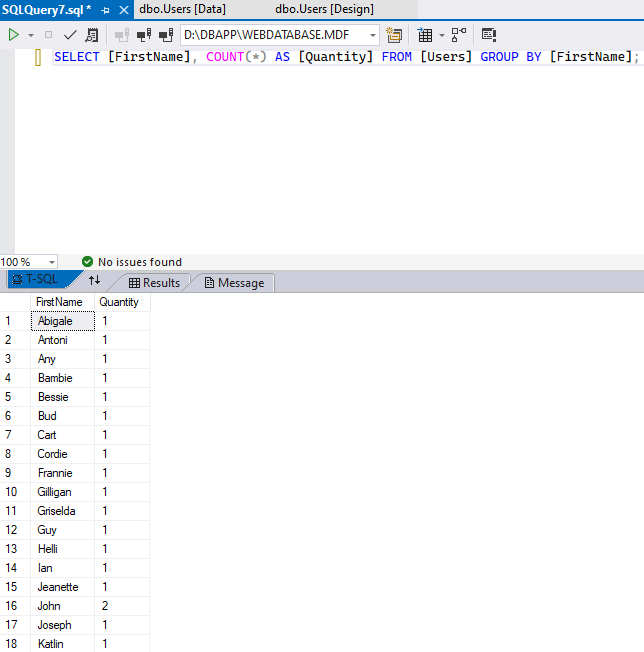644x652 pixels.
Task: Click the green No issues found check icon
Action: [87, 262]
